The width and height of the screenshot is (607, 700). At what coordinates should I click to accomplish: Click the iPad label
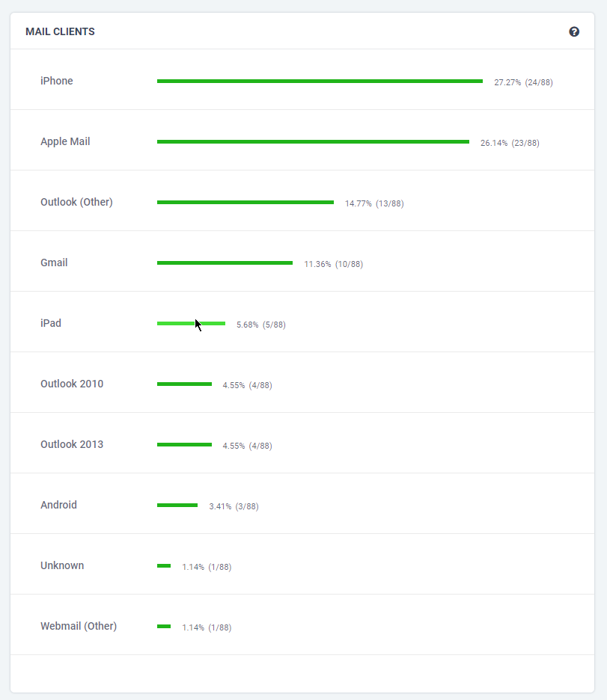click(x=50, y=323)
